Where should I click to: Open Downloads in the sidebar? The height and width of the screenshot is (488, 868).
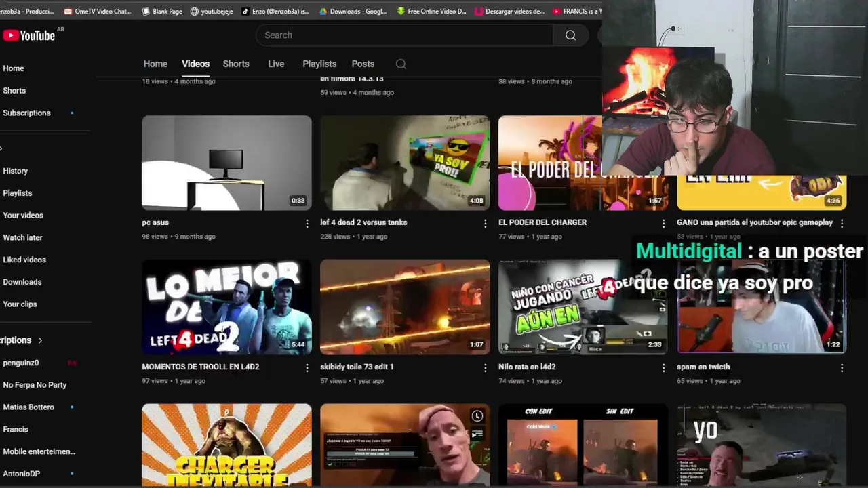pyautogui.click(x=22, y=282)
